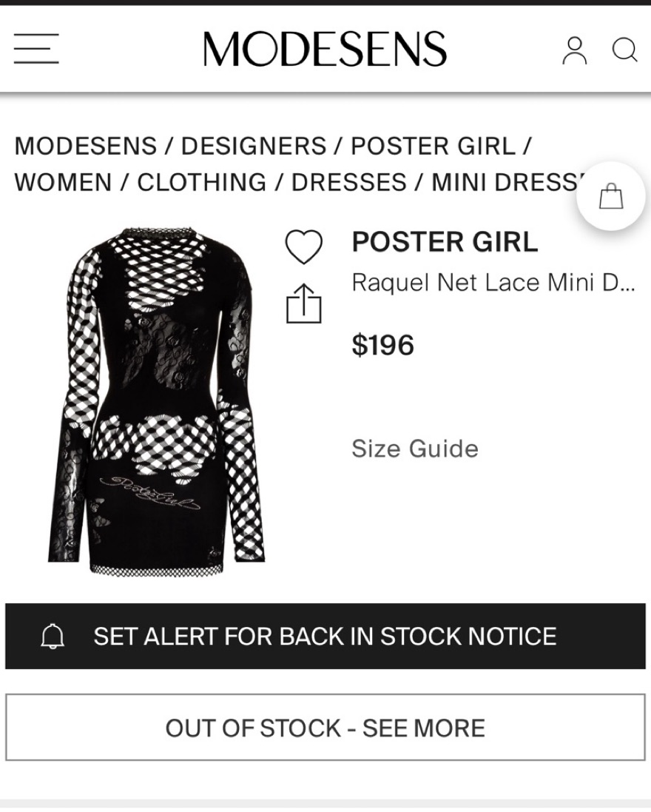Favorite the dress with the heart icon
Image resolution: width=651 pixels, height=812 pixels.
point(303,246)
